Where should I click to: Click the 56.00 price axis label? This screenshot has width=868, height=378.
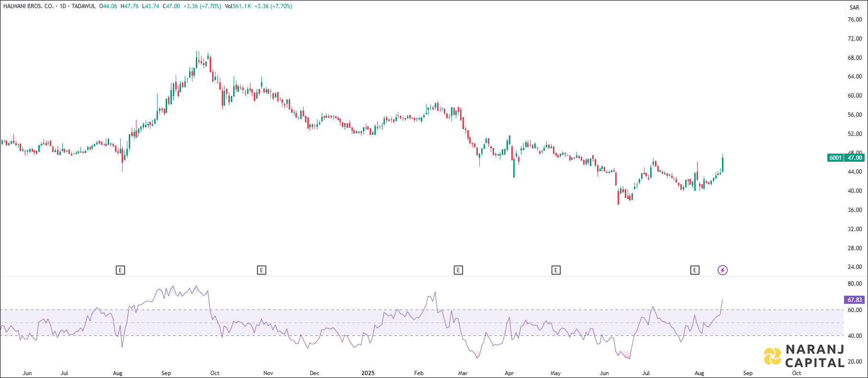[x=855, y=115]
